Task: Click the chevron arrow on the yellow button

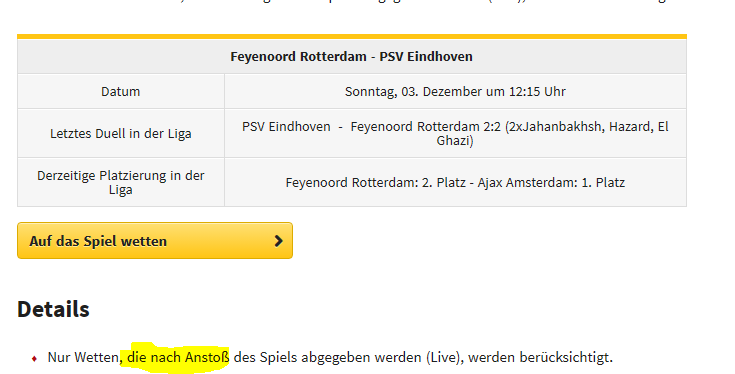Action: point(278,241)
